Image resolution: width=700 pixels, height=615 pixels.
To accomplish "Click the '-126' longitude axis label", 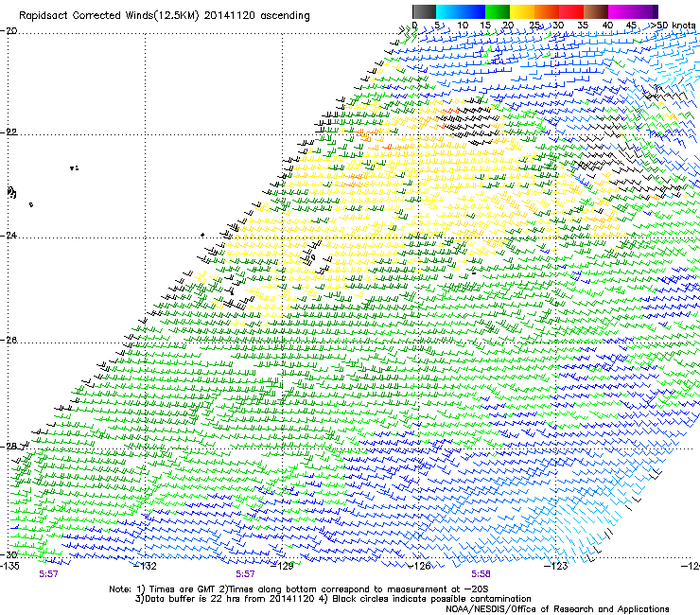I will [420, 566].
